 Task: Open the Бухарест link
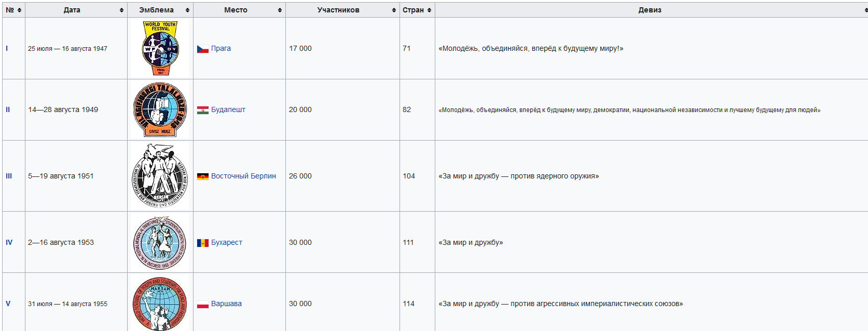[227, 242]
